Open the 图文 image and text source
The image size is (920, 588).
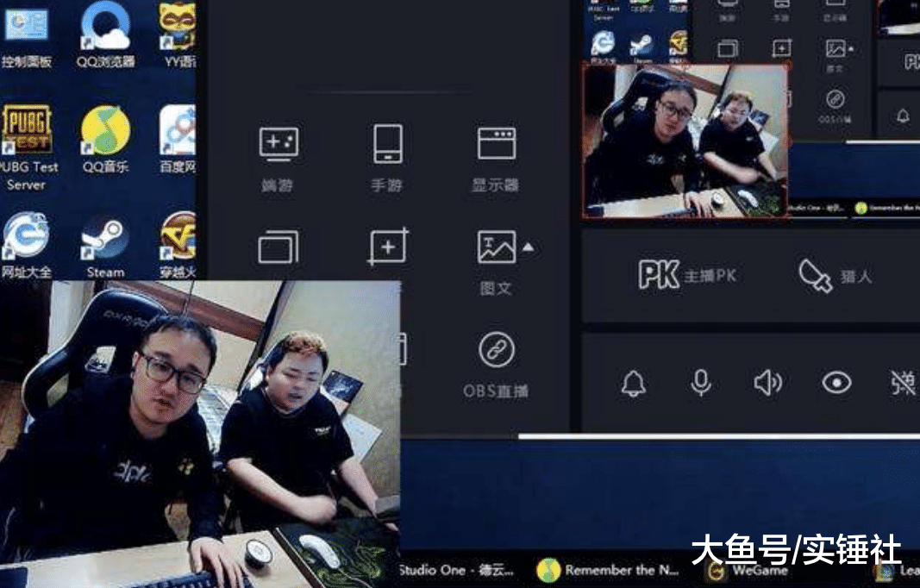tap(497, 247)
